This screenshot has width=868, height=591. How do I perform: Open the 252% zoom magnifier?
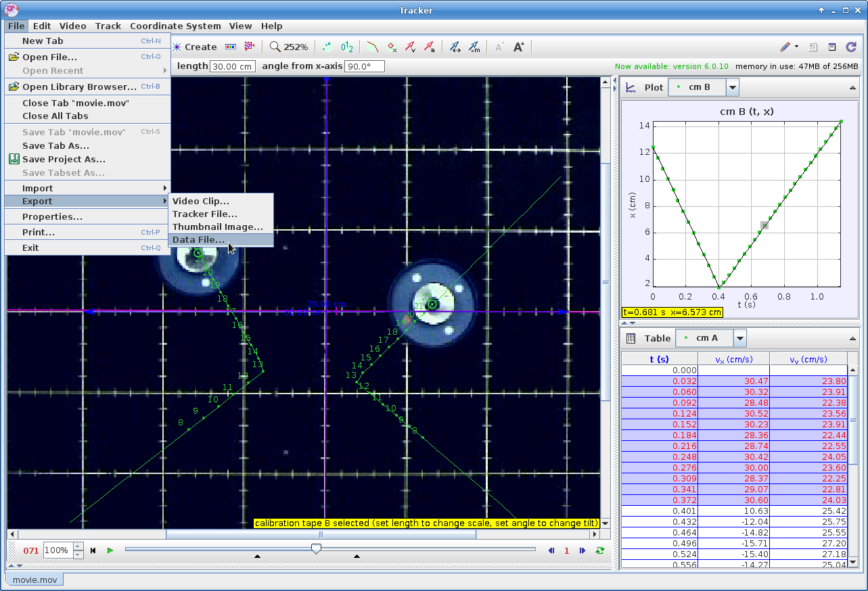pyautogui.click(x=289, y=47)
